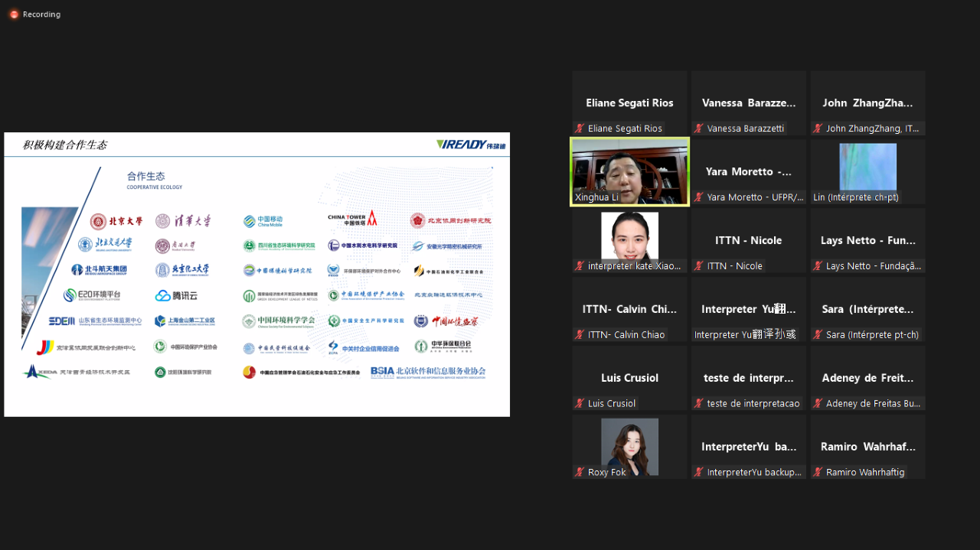Select Roxy Fok's profile photo
The image size is (980, 550).
629,447
